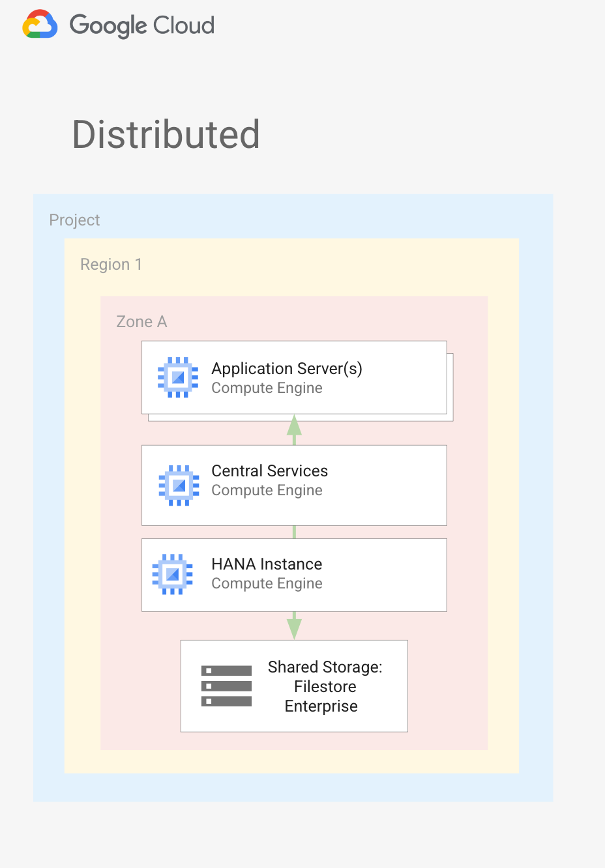Toggle visibility of the Zone A container
Screen dimensions: 605x868
pos(141,321)
